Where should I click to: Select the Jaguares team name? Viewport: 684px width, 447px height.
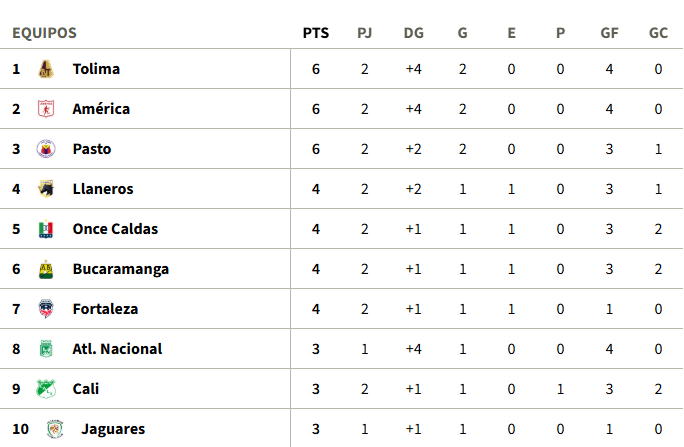pos(113,429)
